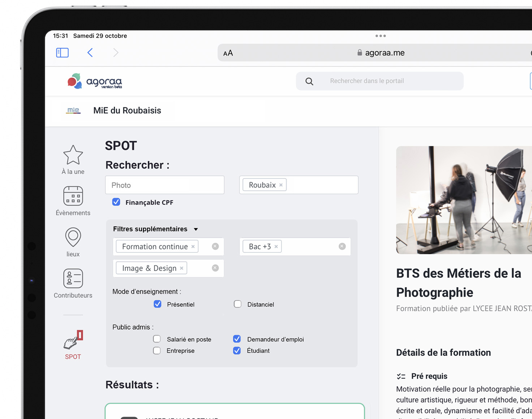The width and height of the screenshot is (532, 419).
Task: Uncheck Finançable CPF
Action: tap(116, 202)
